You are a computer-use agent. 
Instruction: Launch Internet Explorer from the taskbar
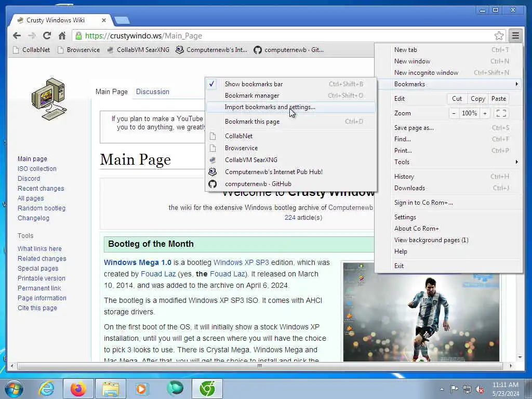point(46,389)
